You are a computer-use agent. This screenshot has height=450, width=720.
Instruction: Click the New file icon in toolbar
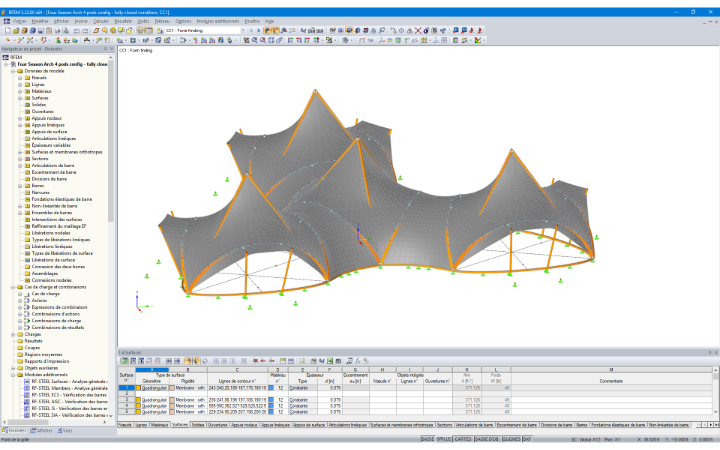[8, 30]
